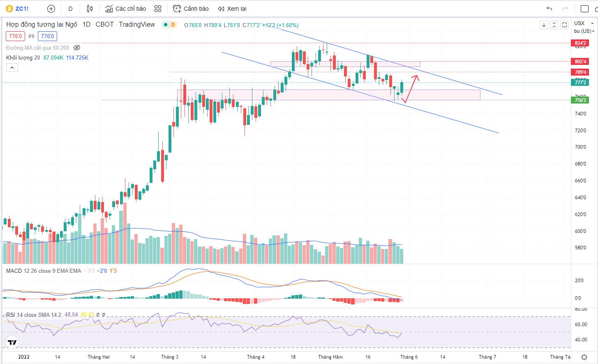Image resolution: width=598 pixels, height=364 pixels.
Task: Select the RSI 14 close SMA legend
Action: click(x=33, y=315)
